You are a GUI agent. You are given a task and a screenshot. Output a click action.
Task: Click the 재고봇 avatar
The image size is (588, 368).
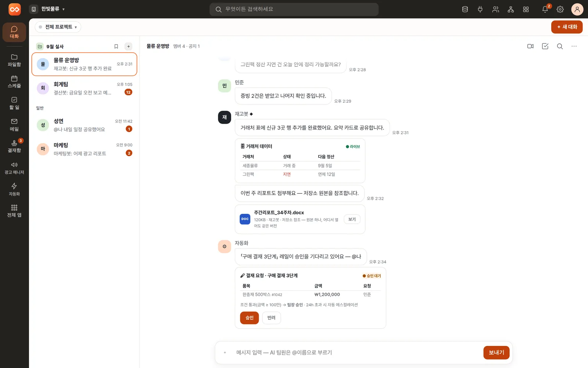click(x=225, y=117)
